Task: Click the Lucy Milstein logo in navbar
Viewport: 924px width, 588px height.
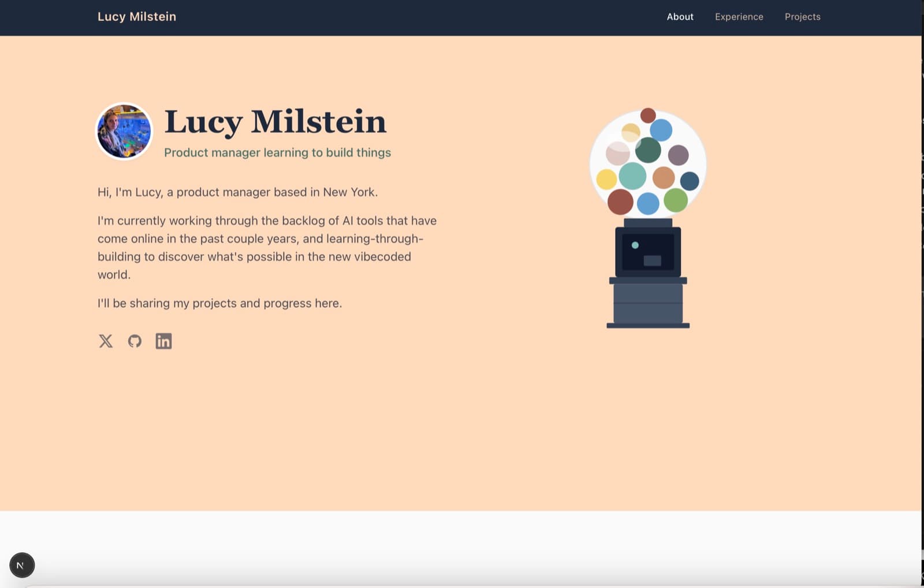Action: coord(137,17)
